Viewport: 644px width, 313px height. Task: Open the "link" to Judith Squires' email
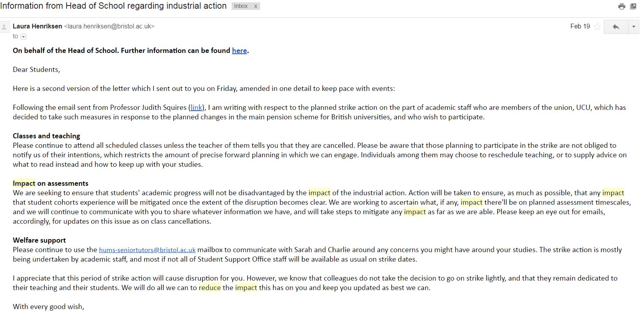point(196,107)
